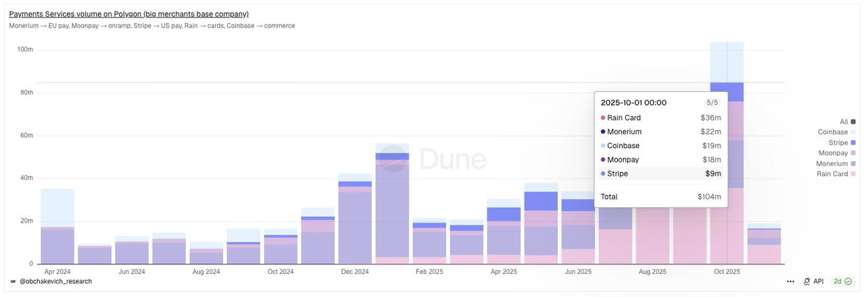Click the highlighted October 2025 bar
Screen dimensions: 868x297
pos(727,153)
